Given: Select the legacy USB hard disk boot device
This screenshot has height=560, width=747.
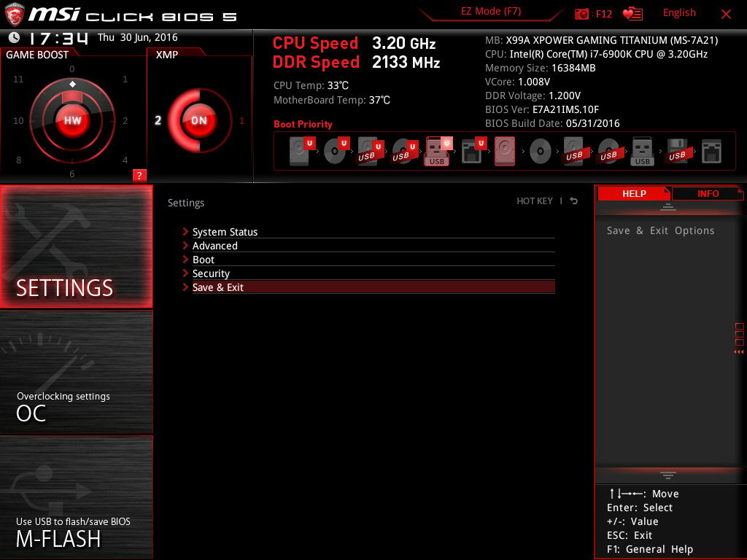Looking at the screenshot, I should click(x=574, y=151).
